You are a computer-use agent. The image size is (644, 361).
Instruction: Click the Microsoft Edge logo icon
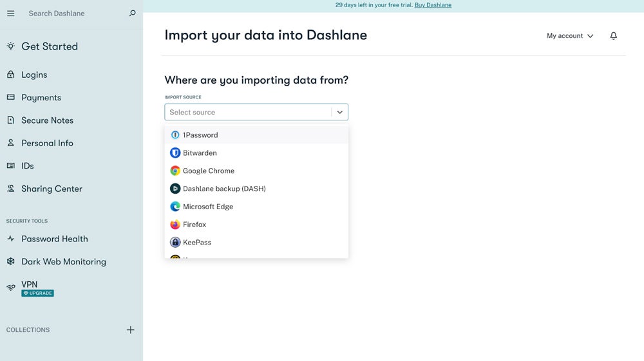click(175, 207)
